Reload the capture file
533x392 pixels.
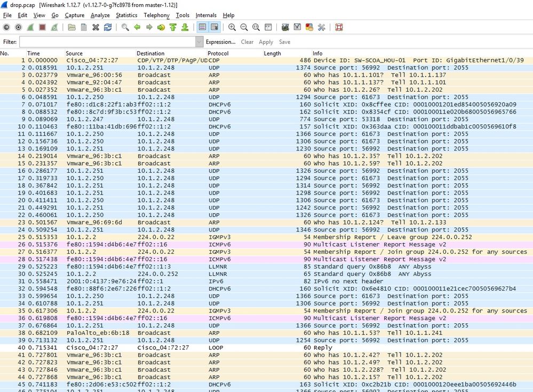[x=108, y=27]
